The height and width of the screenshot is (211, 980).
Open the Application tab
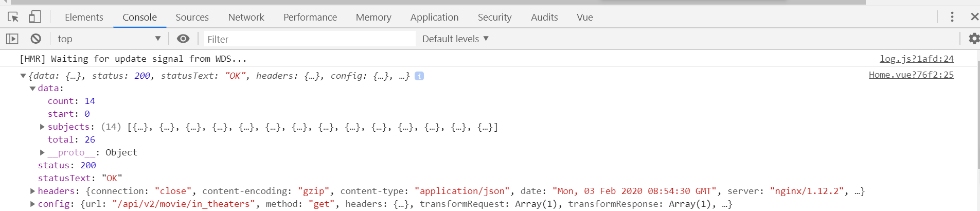434,17
